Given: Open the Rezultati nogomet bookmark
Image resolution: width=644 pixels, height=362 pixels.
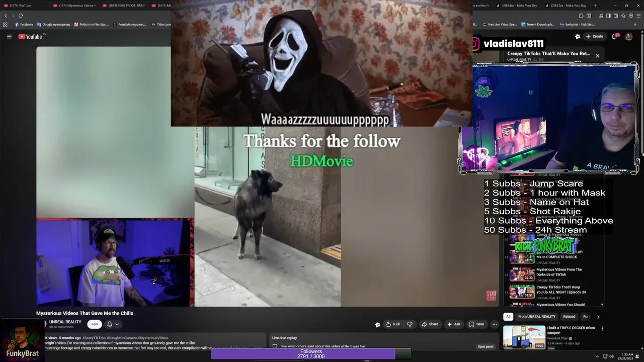Looking at the screenshot, I should click(130, 24).
